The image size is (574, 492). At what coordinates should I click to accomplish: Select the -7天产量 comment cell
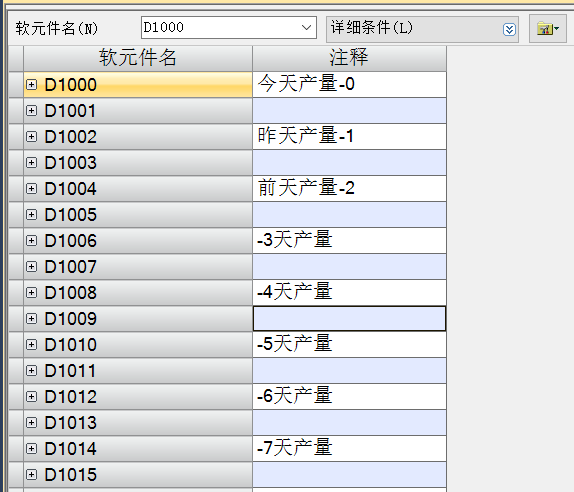349,448
